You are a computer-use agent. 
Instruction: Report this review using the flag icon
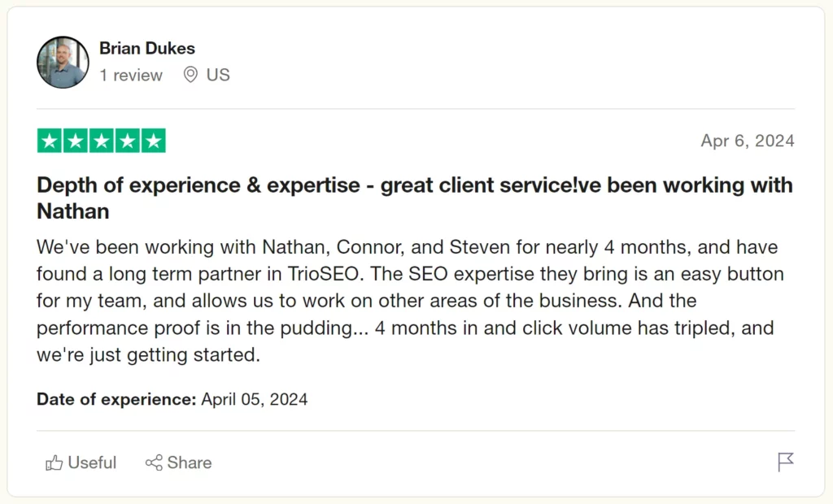[x=785, y=462]
